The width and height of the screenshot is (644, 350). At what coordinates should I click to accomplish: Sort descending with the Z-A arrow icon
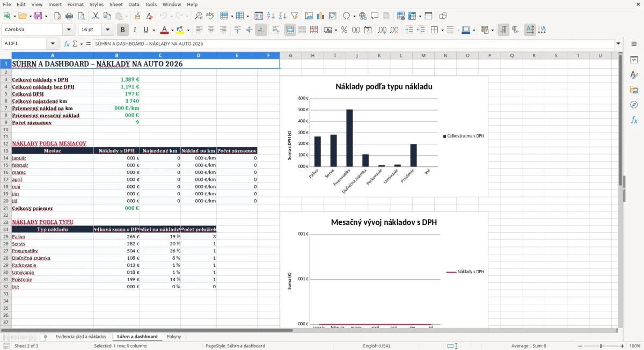(283, 16)
